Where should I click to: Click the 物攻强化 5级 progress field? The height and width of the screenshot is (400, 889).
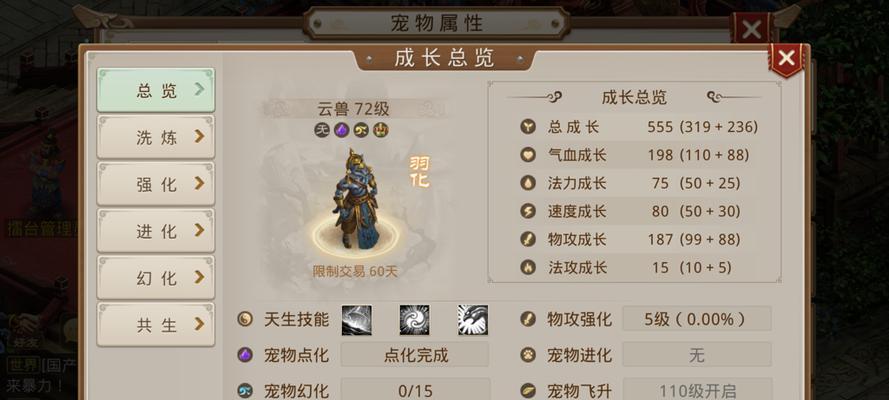point(697,319)
